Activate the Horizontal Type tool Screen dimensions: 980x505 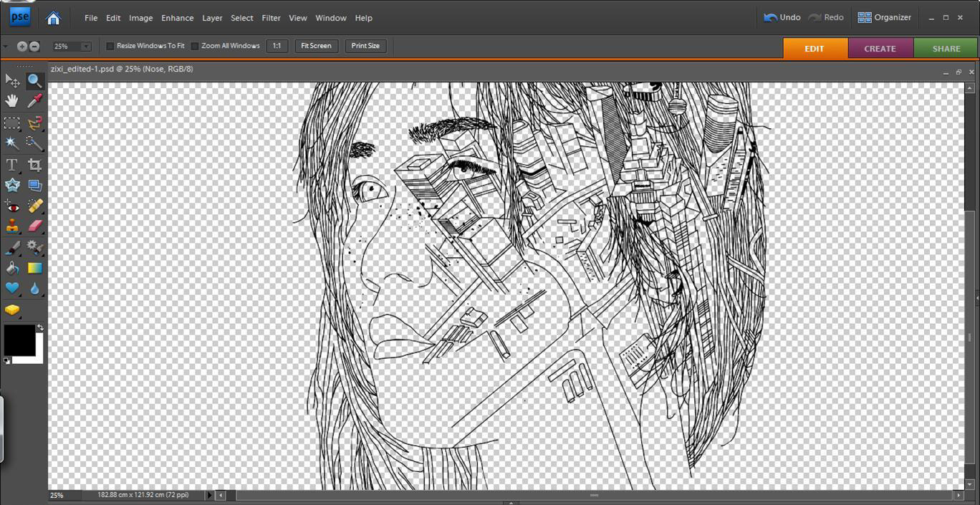pos(12,165)
